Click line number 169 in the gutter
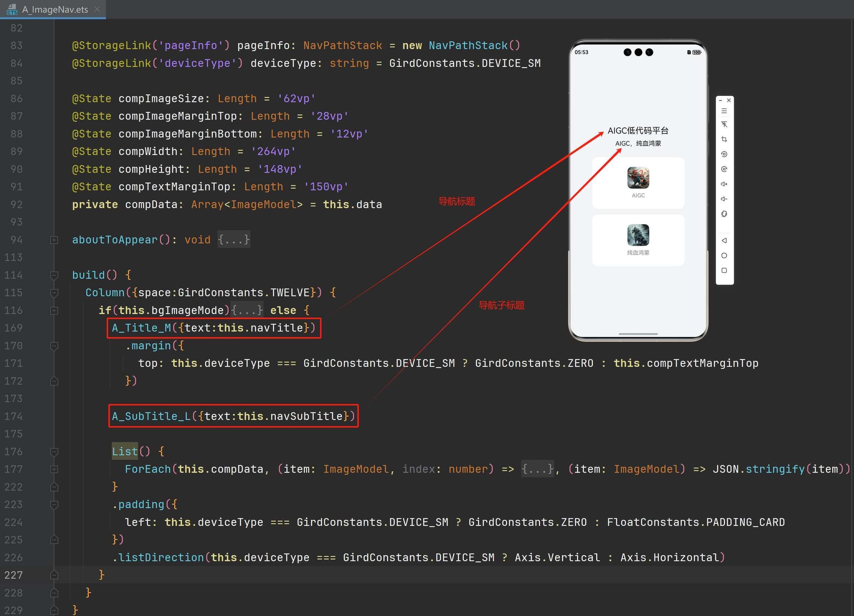This screenshot has height=616, width=854. [x=14, y=328]
